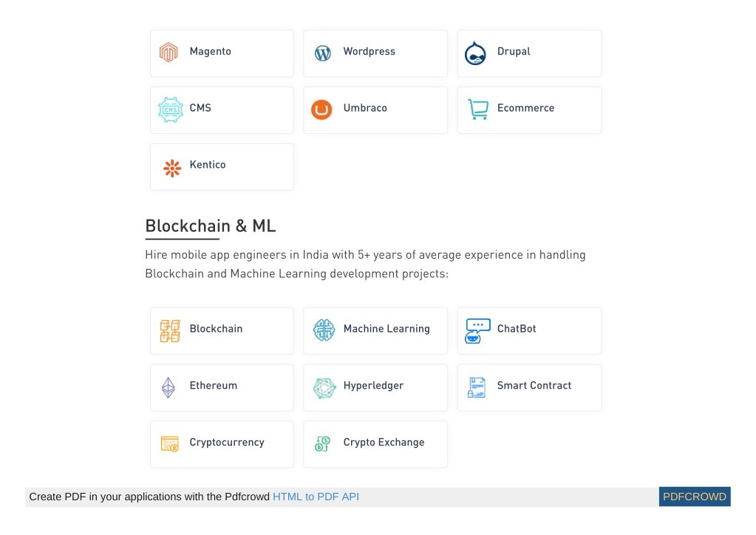
Task: Click the Blockchain & ML heading
Action: tap(211, 226)
